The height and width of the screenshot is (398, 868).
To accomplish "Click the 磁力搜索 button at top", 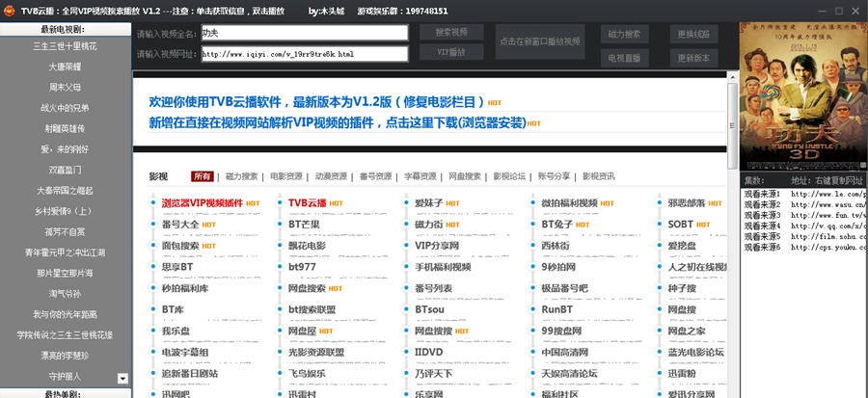I will pyautogui.click(x=624, y=35).
